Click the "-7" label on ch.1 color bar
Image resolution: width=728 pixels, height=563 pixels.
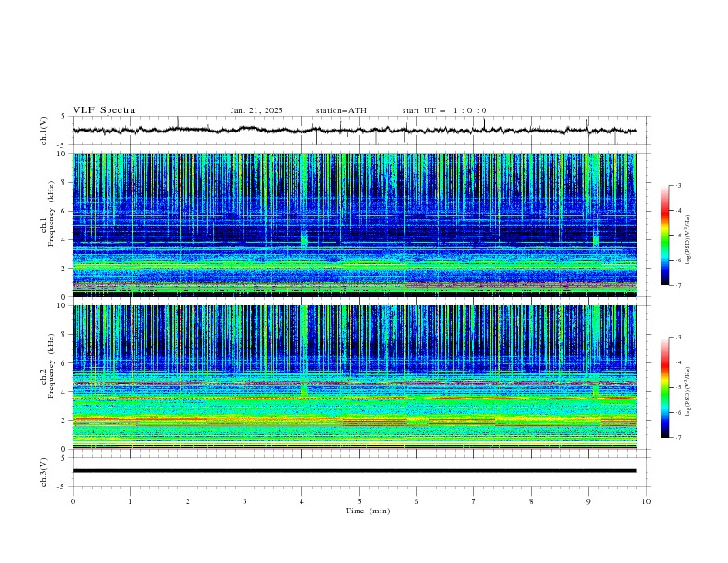point(678,285)
